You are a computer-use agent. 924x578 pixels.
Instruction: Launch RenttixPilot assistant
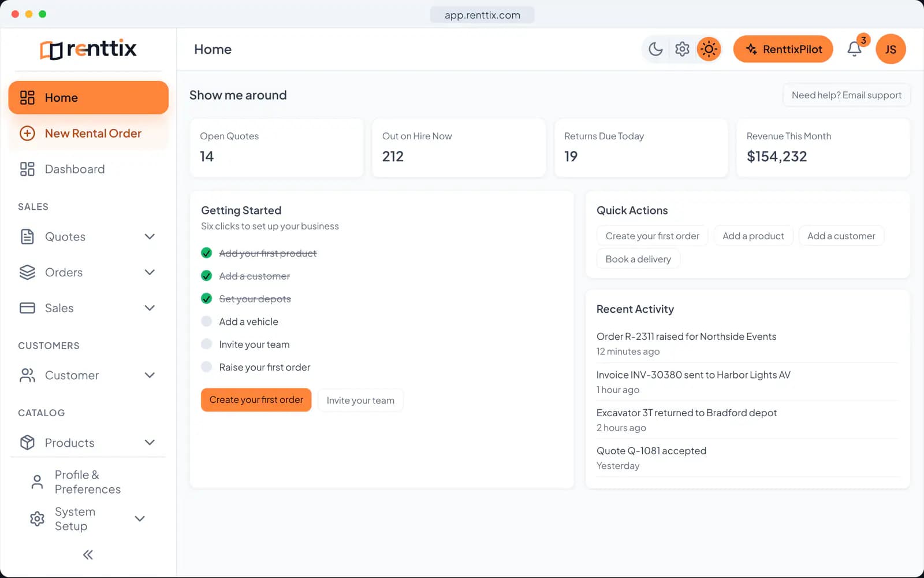tap(783, 49)
